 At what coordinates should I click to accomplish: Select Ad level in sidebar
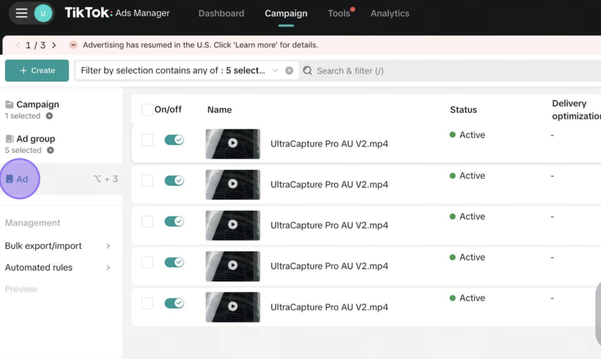pos(22,179)
